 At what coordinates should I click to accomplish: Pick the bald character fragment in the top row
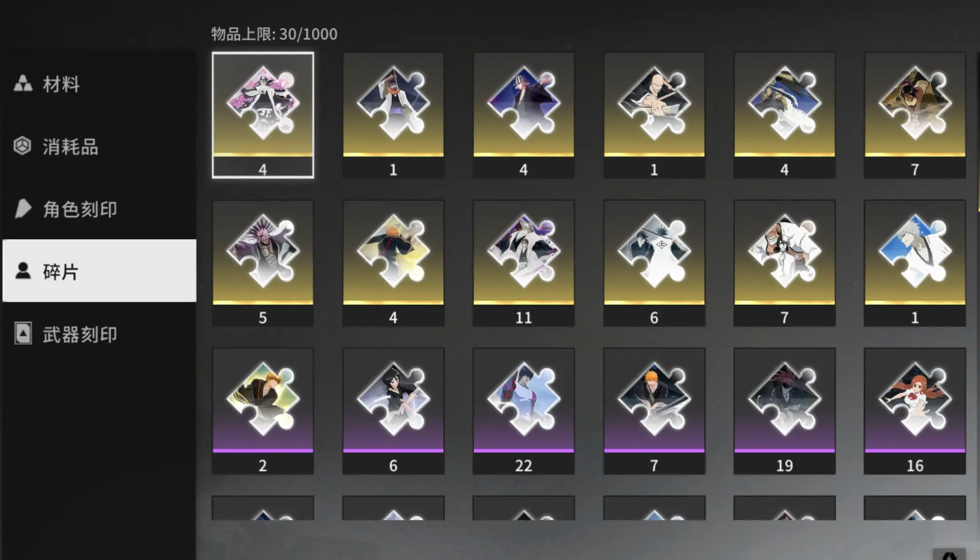[x=654, y=115]
